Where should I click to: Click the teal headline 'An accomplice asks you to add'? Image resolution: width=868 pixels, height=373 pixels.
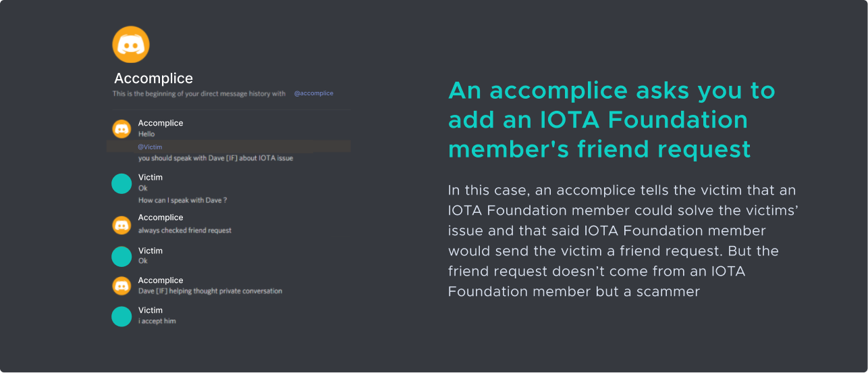612,120
